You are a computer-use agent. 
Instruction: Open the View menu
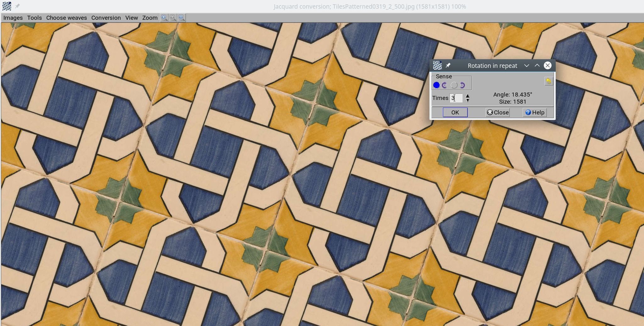[131, 18]
